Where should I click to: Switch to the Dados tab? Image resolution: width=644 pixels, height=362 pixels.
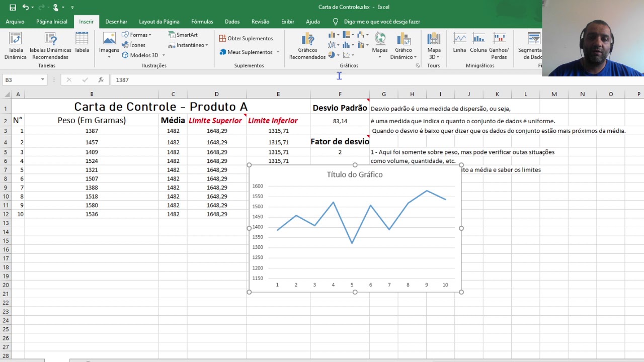coord(232,22)
